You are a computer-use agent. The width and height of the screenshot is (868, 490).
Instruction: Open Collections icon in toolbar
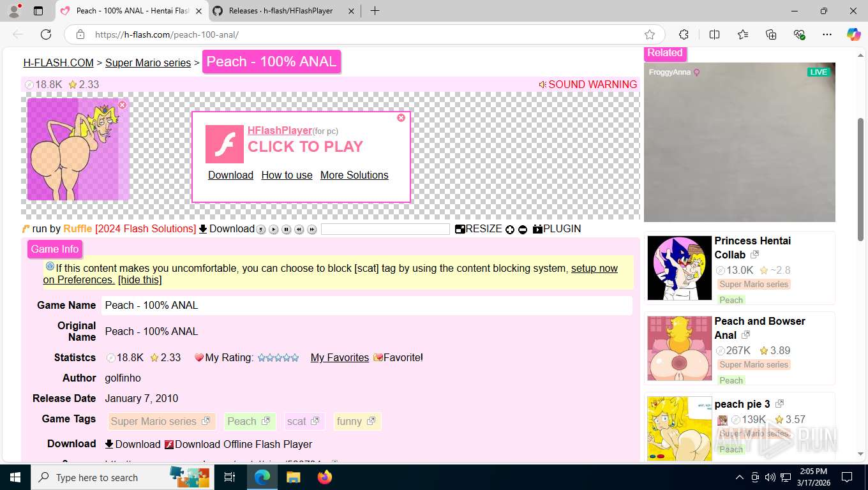point(771,34)
